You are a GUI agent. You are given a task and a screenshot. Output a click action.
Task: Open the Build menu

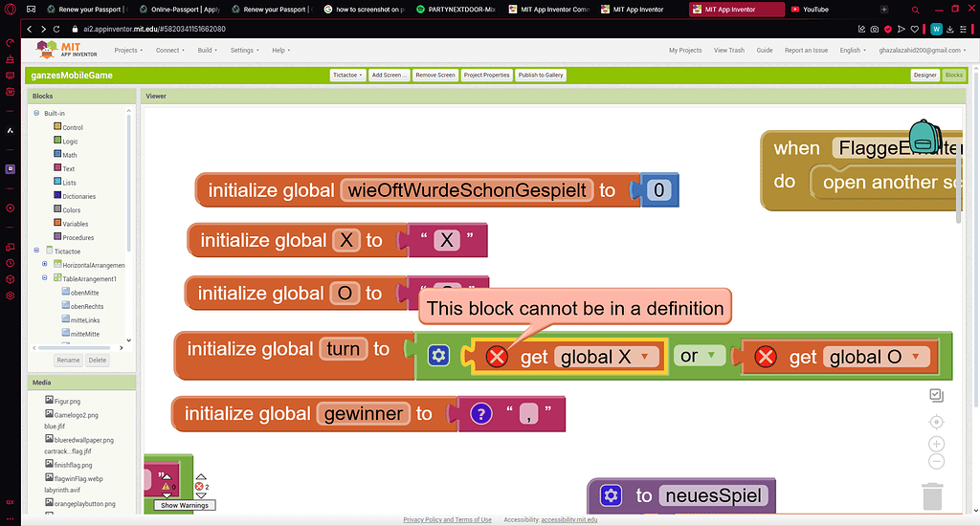tap(207, 50)
